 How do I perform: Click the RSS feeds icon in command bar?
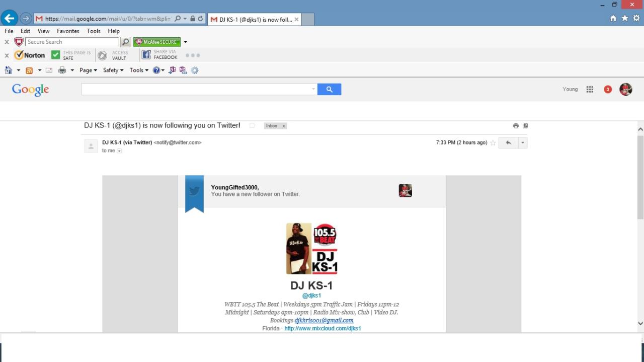[29, 70]
